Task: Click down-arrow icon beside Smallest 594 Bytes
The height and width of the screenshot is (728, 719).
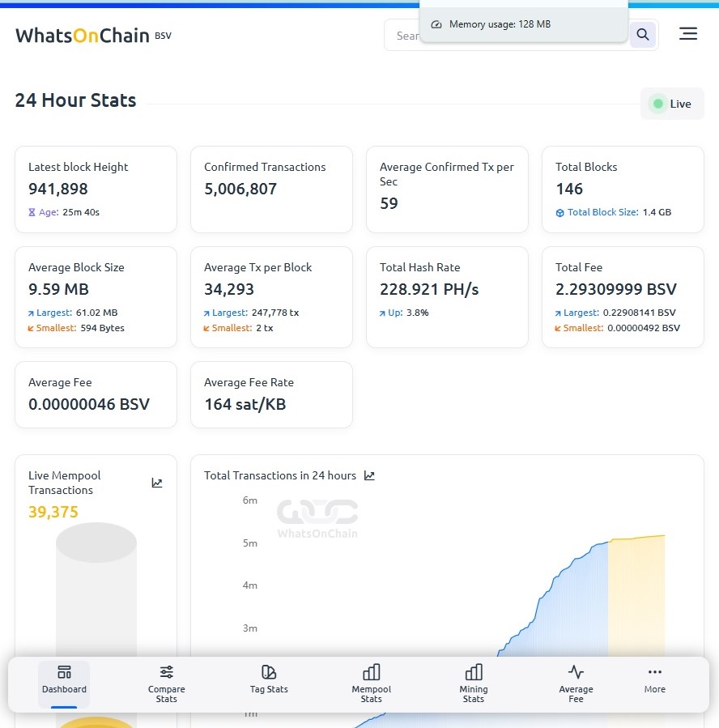Action: click(x=31, y=328)
